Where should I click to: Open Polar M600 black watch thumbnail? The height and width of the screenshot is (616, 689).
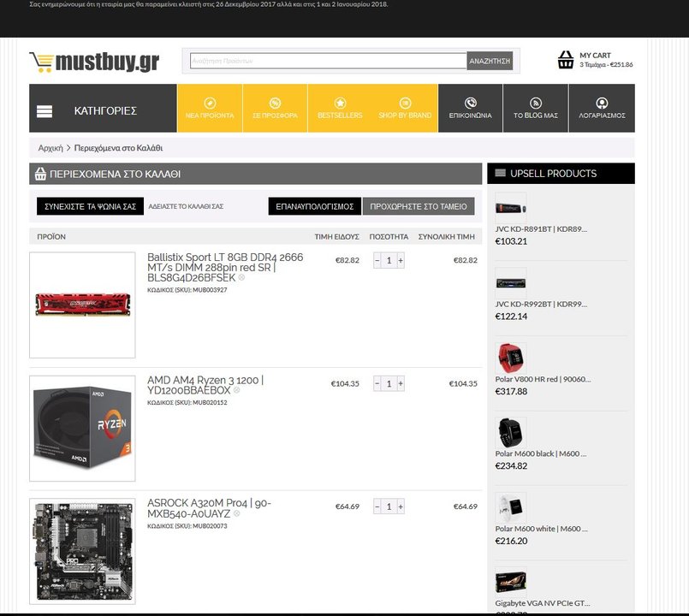[x=511, y=433]
